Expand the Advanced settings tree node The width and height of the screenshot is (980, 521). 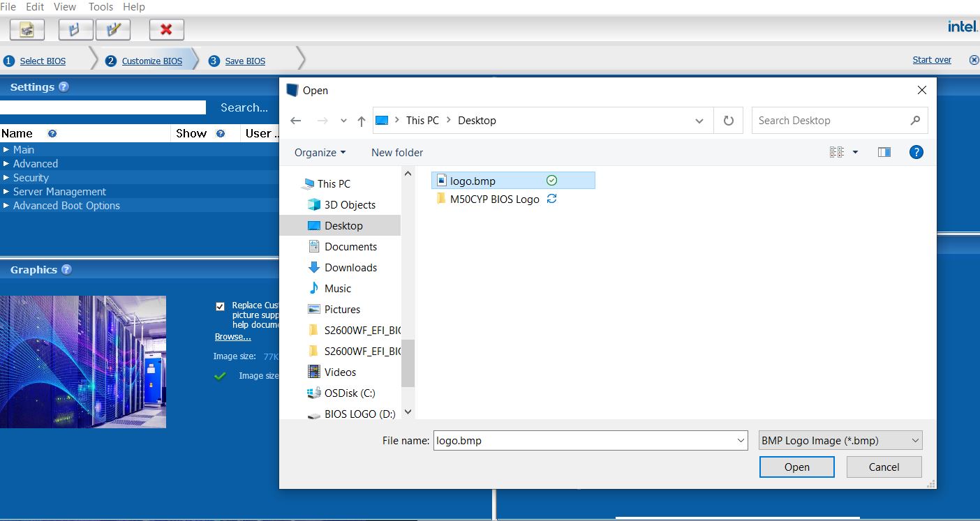(x=35, y=164)
